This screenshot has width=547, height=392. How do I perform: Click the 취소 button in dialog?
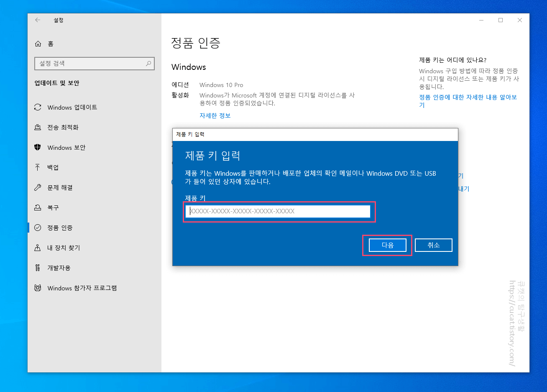(434, 245)
